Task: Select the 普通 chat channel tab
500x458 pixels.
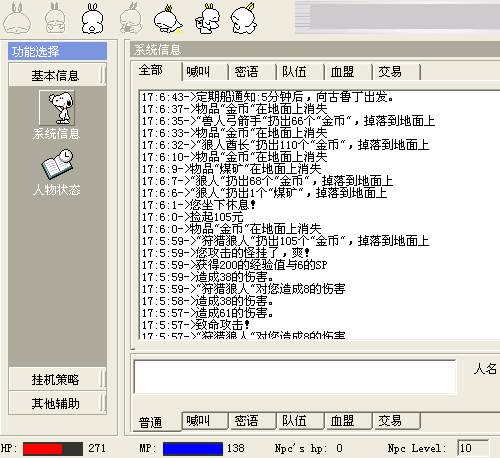Action: click(x=157, y=422)
